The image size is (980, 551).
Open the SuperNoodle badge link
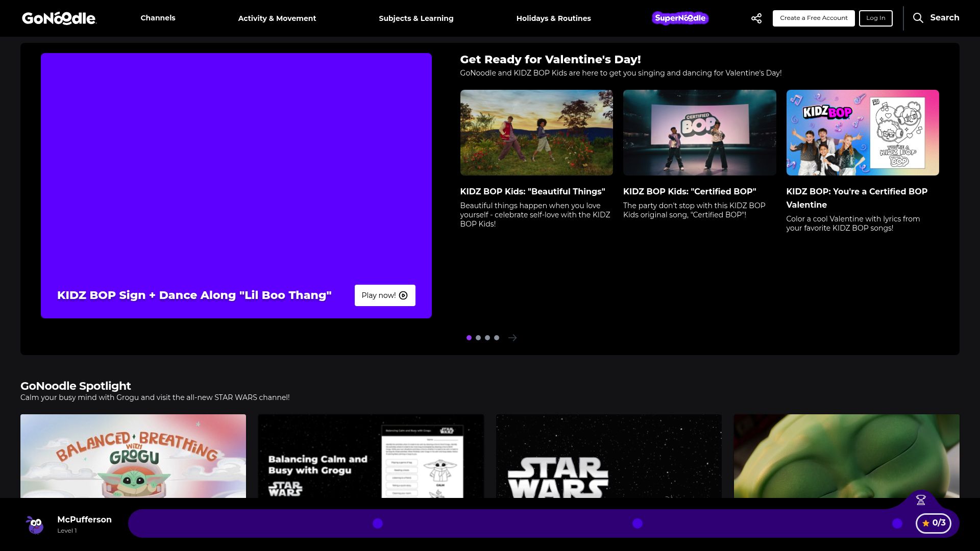(x=680, y=18)
